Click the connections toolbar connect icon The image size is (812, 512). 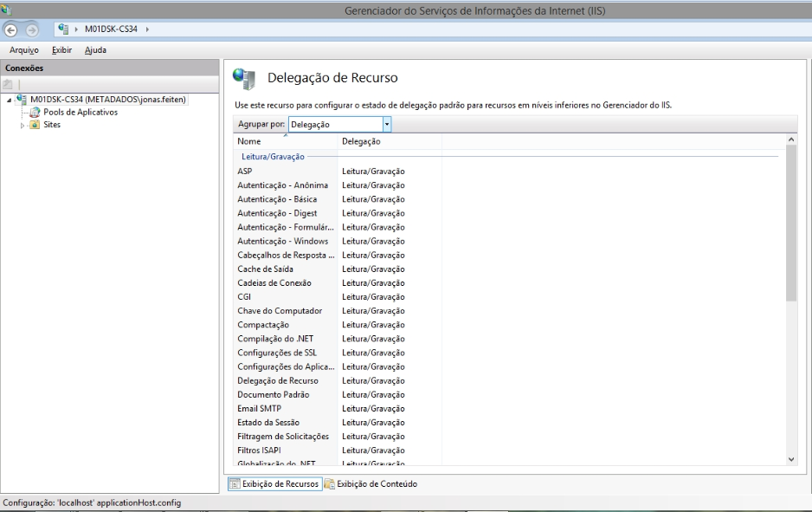[8, 84]
